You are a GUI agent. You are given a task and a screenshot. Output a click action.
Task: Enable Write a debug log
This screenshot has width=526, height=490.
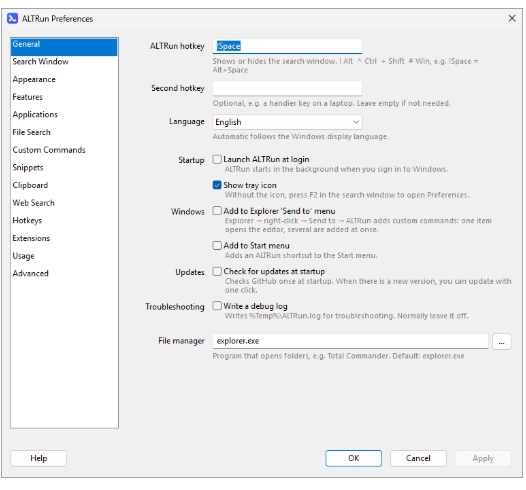click(217, 306)
